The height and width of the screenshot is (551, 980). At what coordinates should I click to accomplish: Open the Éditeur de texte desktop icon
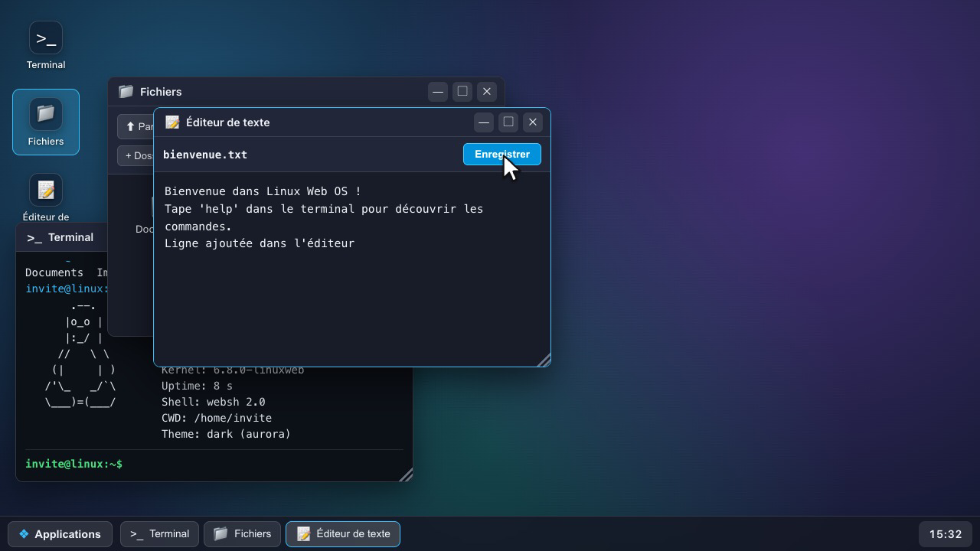point(46,197)
